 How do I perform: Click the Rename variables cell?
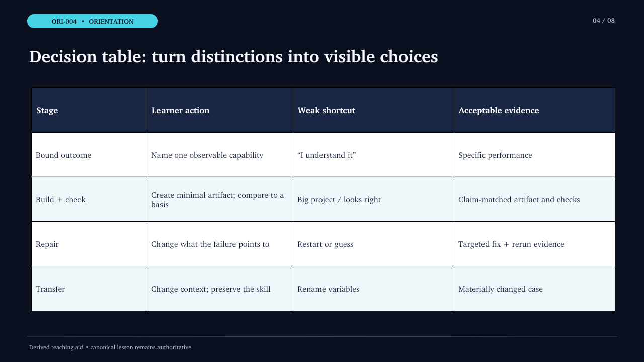point(374,289)
